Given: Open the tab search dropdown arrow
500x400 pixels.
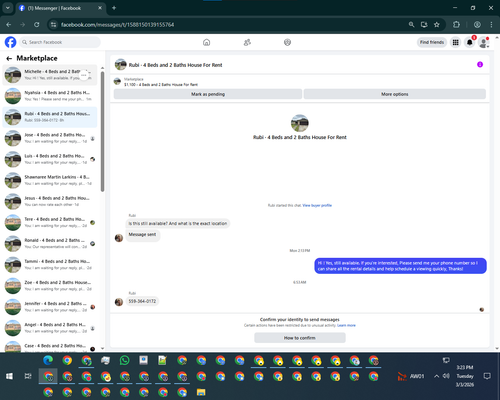Looking at the screenshot, I should tap(7, 8).
